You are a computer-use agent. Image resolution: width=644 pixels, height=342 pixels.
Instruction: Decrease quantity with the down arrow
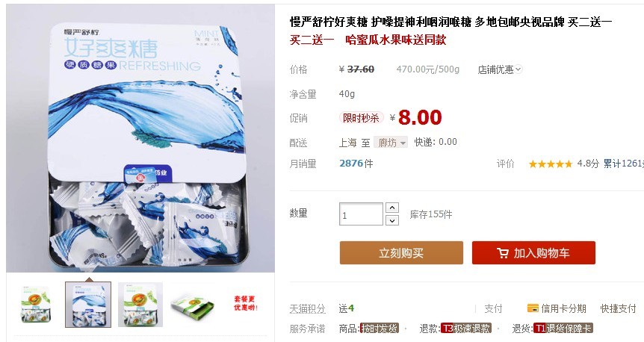click(392, 220)
